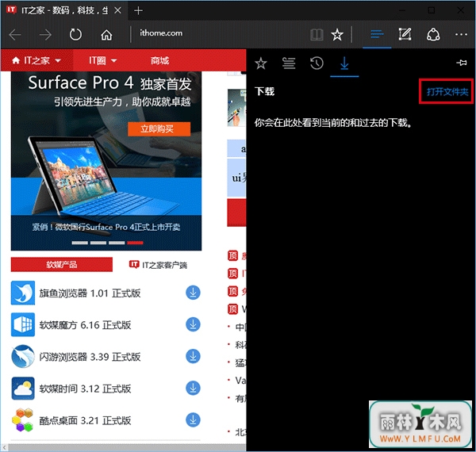Select the second carousel indicator

point(98,243)
